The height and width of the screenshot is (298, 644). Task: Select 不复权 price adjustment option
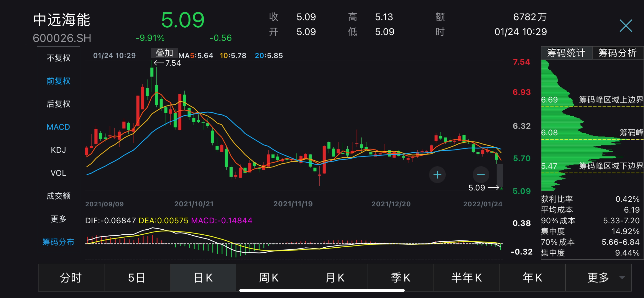58,58
